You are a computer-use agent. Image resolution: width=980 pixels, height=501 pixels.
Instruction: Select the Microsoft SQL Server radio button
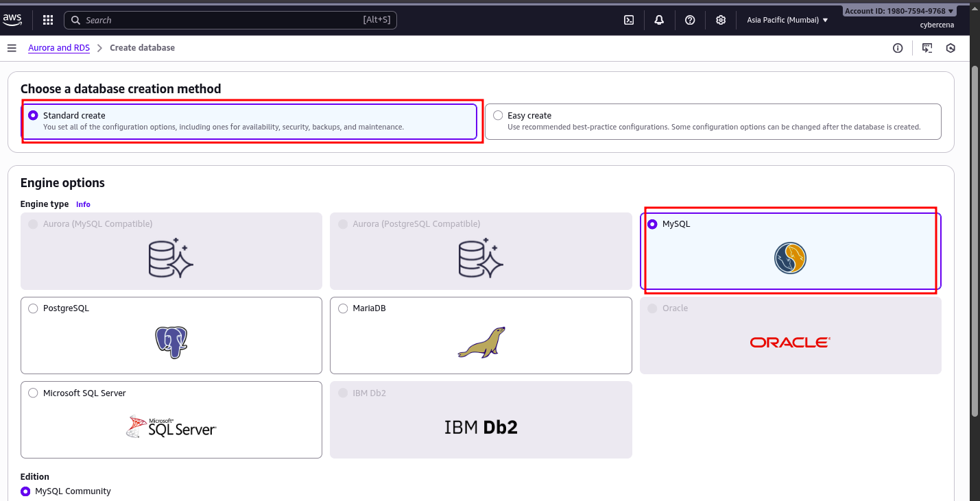33,393
